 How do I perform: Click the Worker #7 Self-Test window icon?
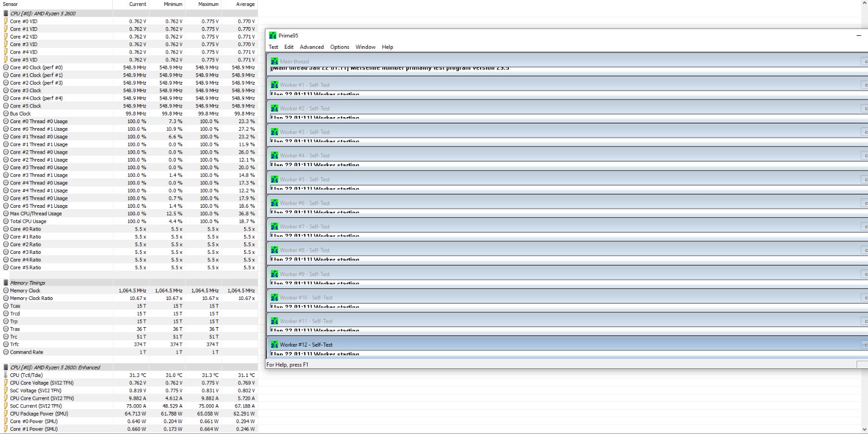pos(275,227)
